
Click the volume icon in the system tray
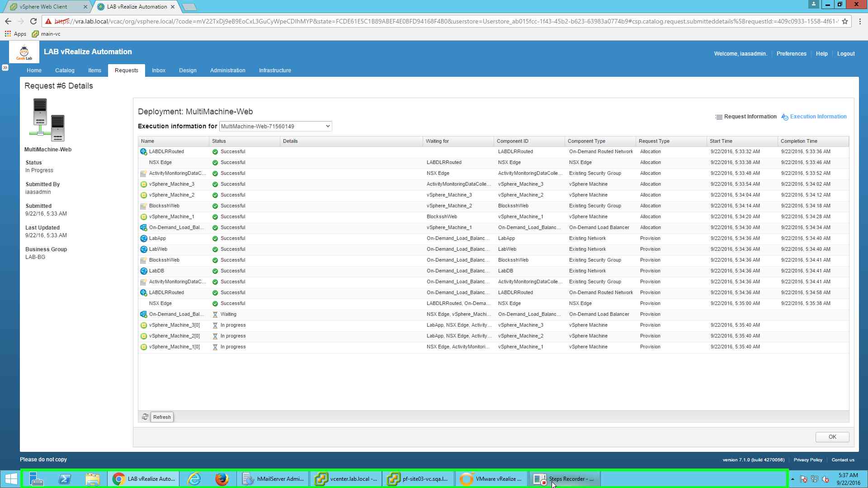(x=826, y=479)
